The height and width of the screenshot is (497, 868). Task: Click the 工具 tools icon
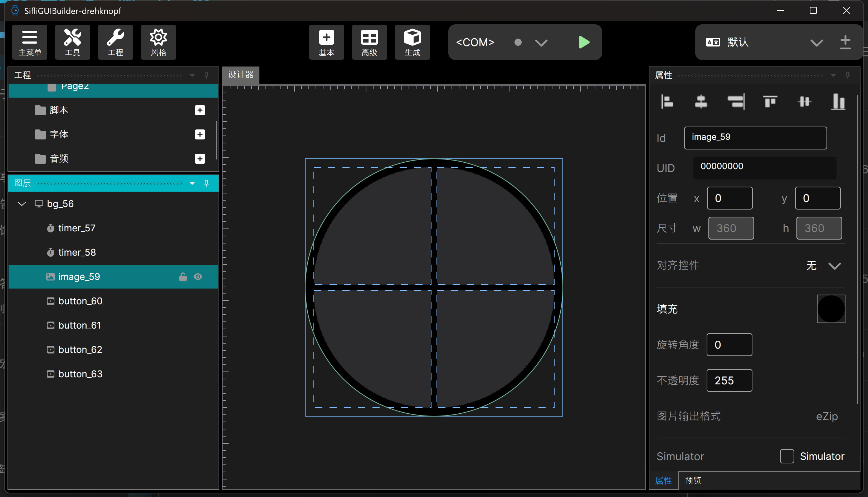tap(73, 42)
